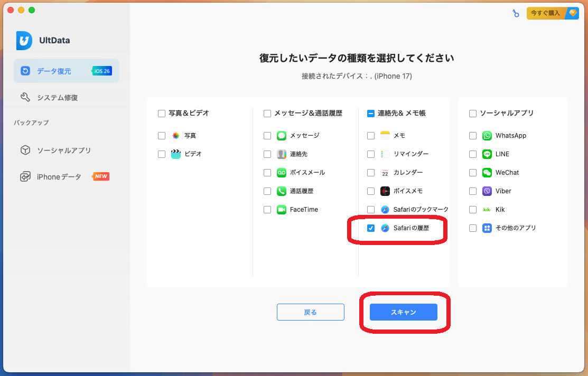The width and height of the screenshot is (588, 376).
Task: Click the データ復元 circular arrow icon
Action: point(25,71)
